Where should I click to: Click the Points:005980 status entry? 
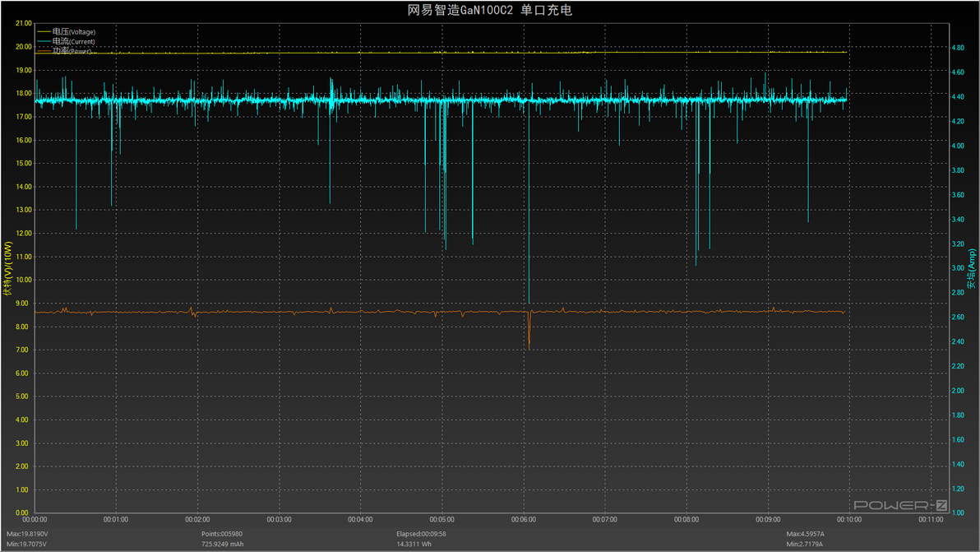pos(222,534)
